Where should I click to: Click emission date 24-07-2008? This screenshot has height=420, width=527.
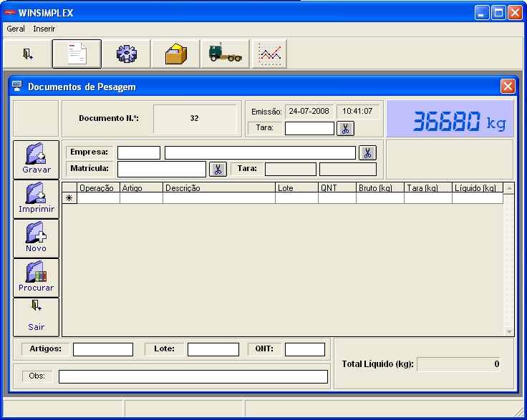coord(309,111)
